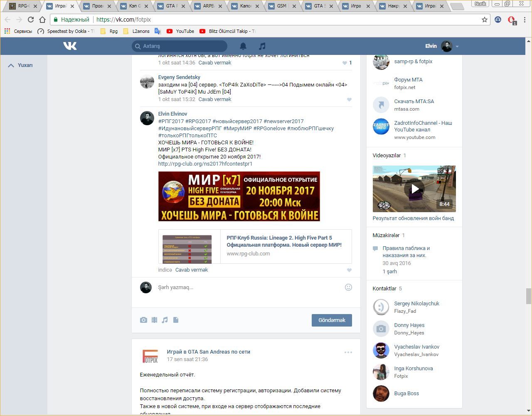Open Inga Korshunova's contact profile
This screenshot has width=532, height=416.
point(414,369)
